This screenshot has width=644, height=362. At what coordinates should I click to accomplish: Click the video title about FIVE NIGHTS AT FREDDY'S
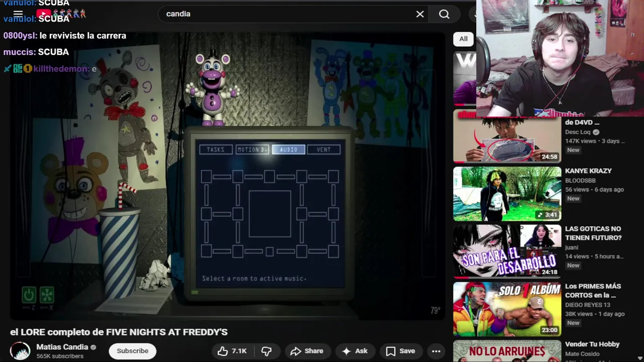point(119,332)
